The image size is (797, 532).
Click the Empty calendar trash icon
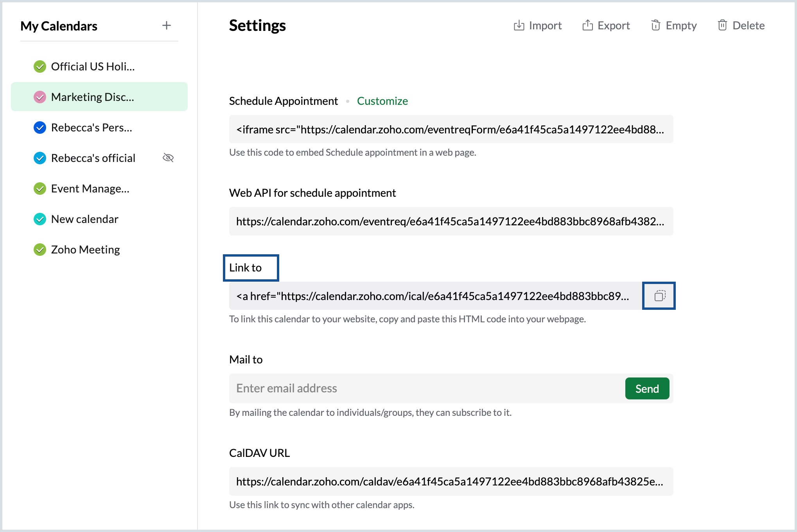coord(655,25)
